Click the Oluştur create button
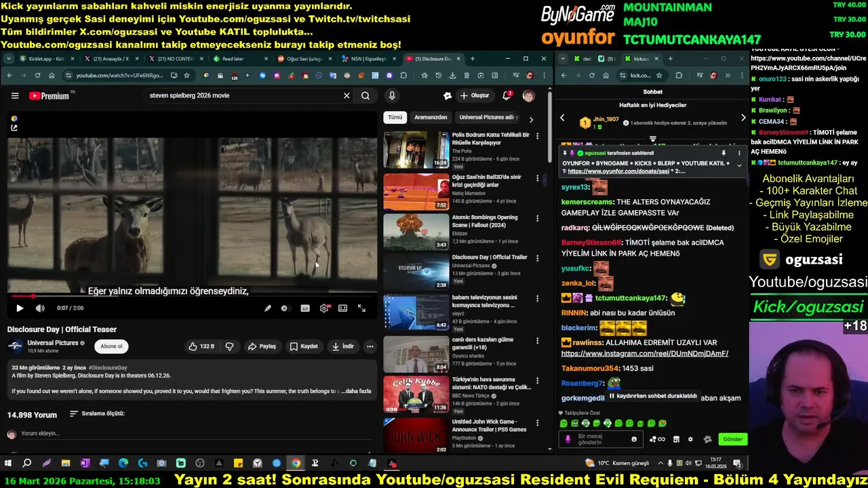The image size is (868, 488). [474, 96]
